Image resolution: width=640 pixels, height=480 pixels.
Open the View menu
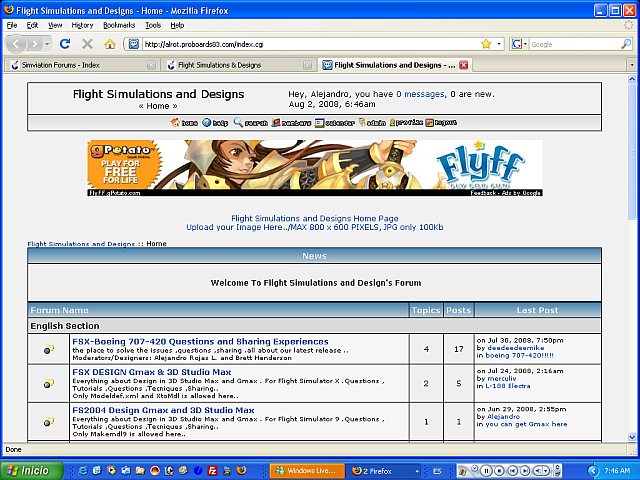55,25
